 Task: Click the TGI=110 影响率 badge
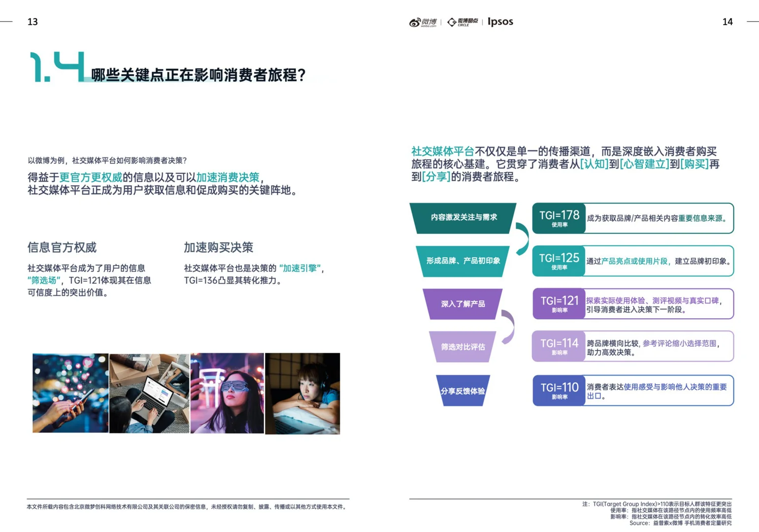pos(559,390)
